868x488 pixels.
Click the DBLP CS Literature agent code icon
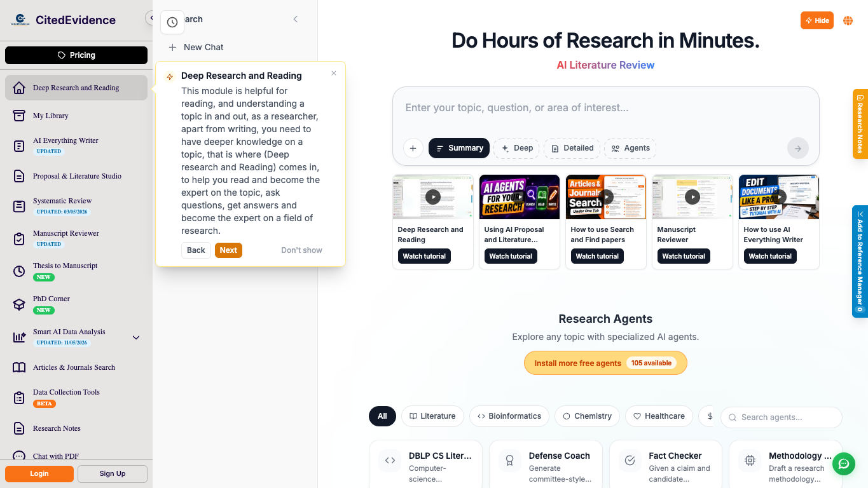(390, 461)
